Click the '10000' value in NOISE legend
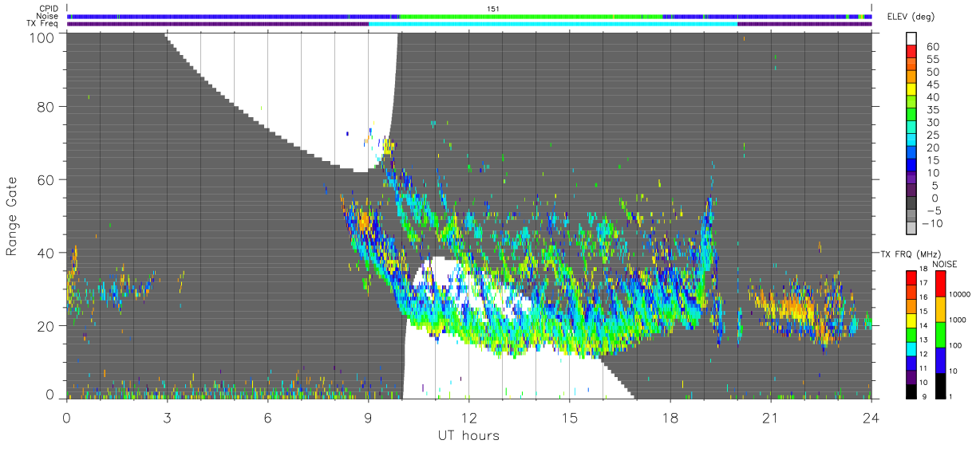980x452 pixels. tap(958, 294)
